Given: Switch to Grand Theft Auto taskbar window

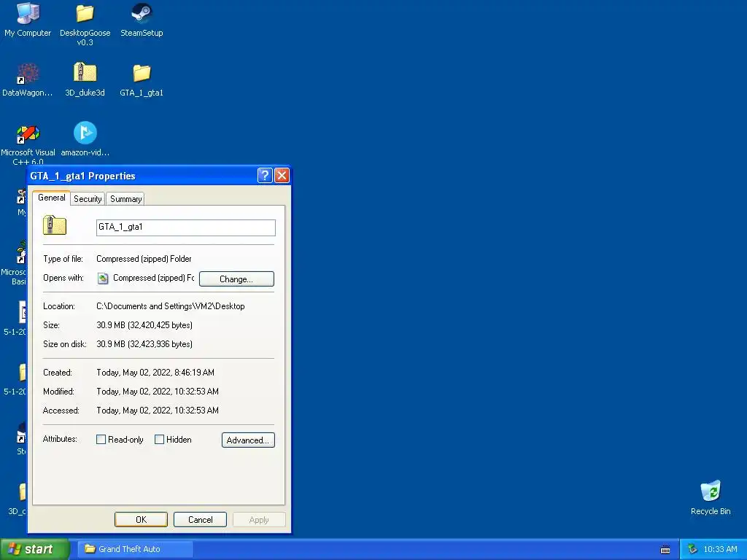Looking at the screenshot, I should point(135,549).
